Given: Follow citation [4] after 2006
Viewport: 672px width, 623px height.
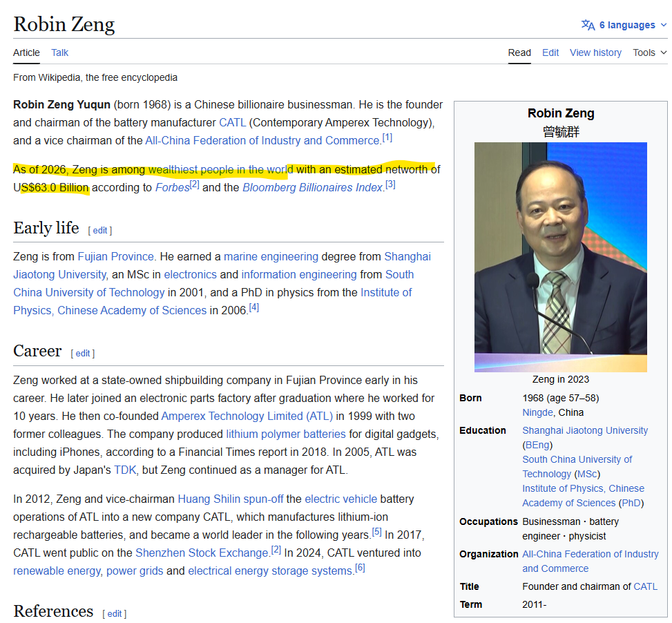Looking at the screenshot, I should click(254, 307).
